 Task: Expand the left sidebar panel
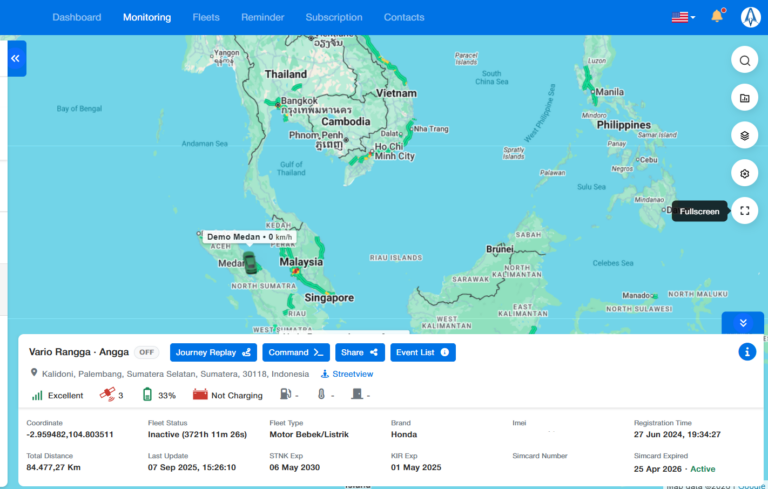click(16, 59)
